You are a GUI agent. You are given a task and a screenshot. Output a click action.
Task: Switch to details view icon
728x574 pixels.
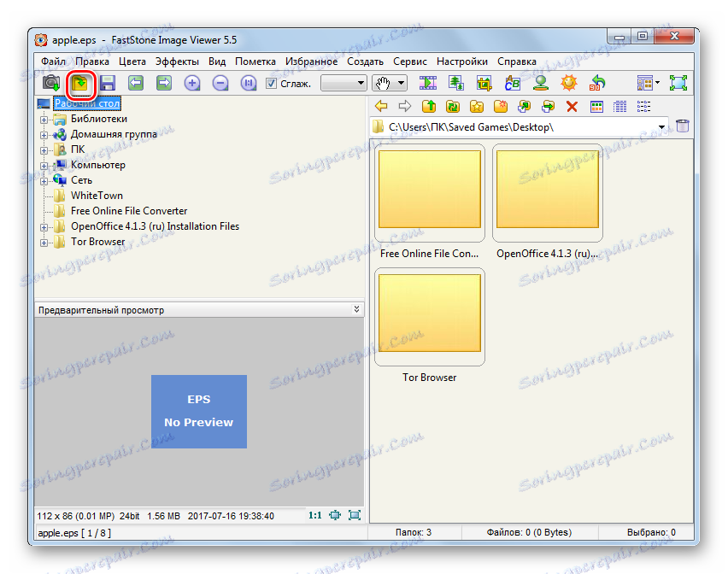(619, 107)
